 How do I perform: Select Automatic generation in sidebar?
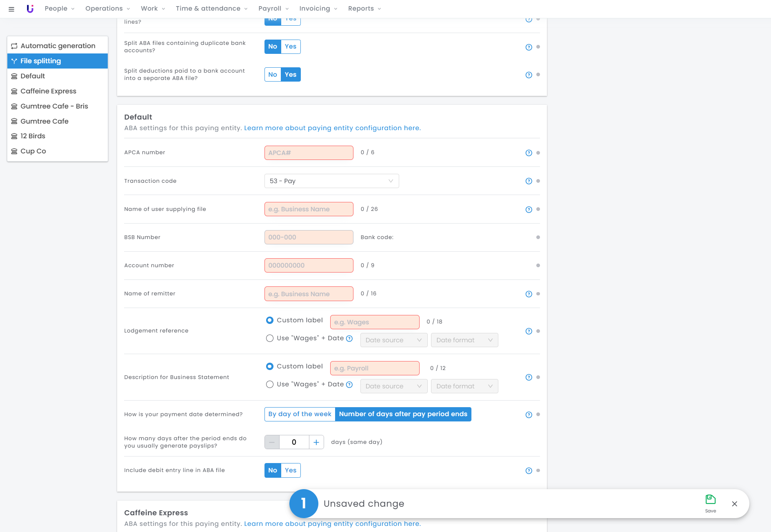[x=58, y=46]
